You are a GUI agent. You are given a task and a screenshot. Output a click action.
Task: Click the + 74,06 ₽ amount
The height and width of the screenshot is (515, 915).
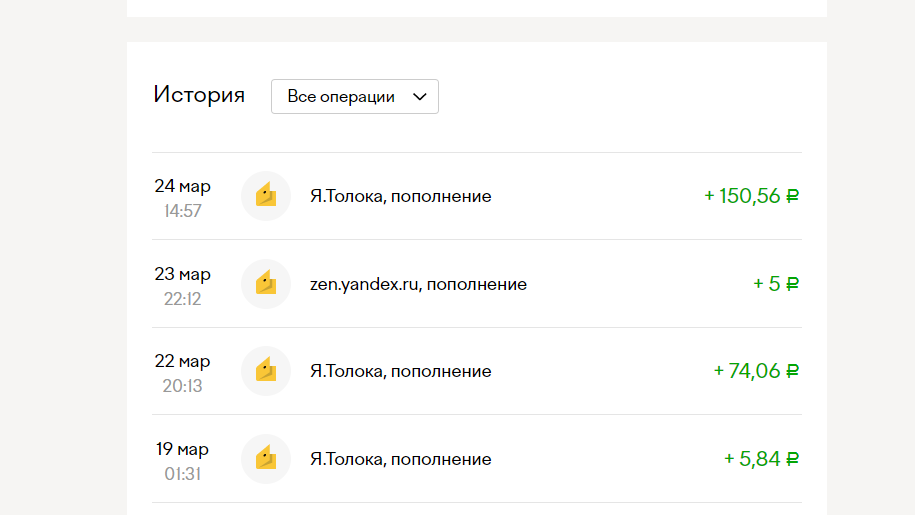pyautogui.click(x=756, y=371)
